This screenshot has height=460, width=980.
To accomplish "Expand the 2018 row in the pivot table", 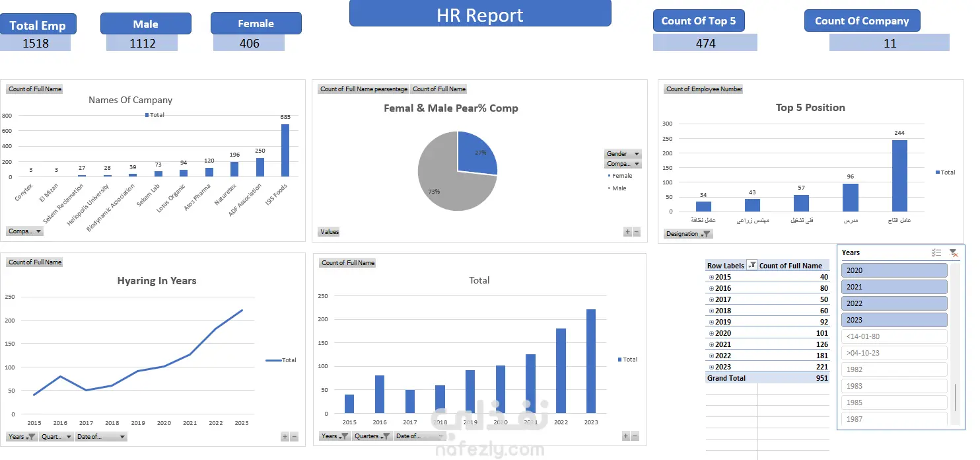I will coord(711,311).
